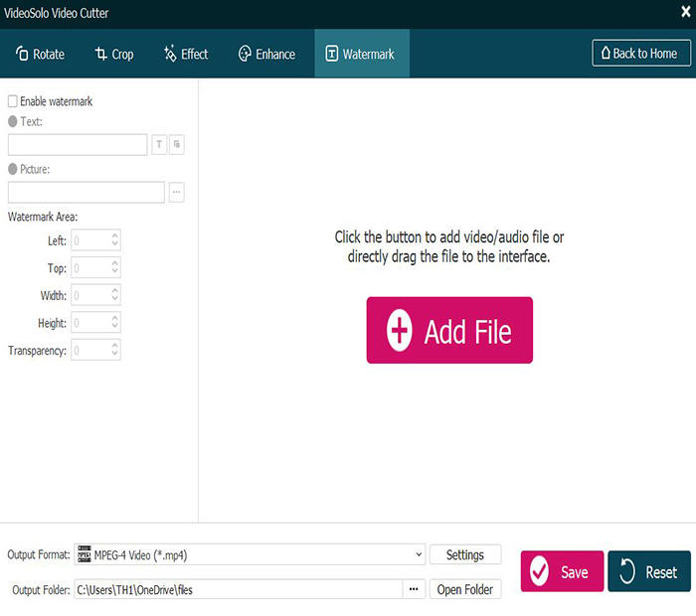Browse for output folder with ellipsis button
This screenshot has width=696, height=616.
pyautogui.click(x=414, y=590)
